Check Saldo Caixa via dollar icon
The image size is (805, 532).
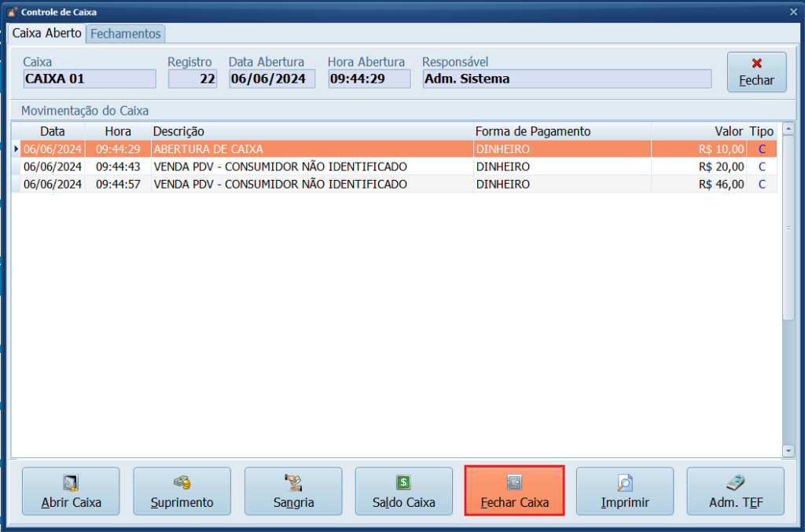(x=403, y=482)
